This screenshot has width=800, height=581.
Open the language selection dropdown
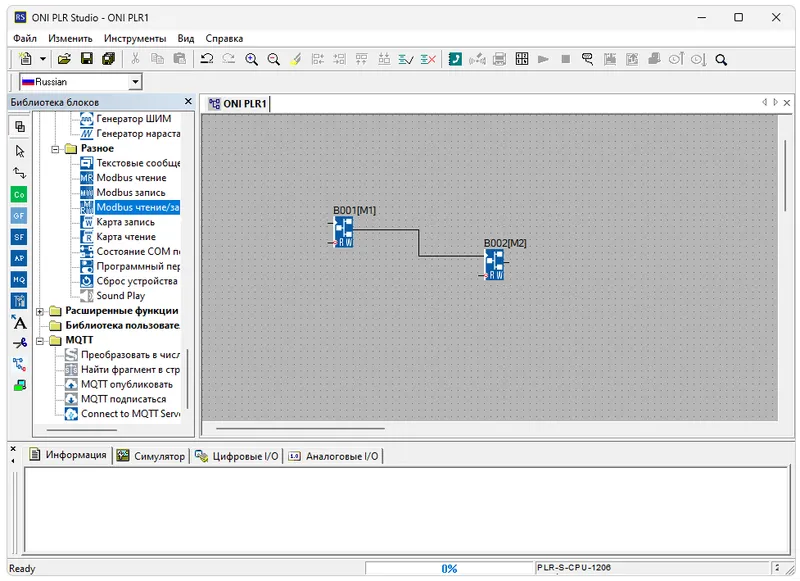[x=135, y=82]
